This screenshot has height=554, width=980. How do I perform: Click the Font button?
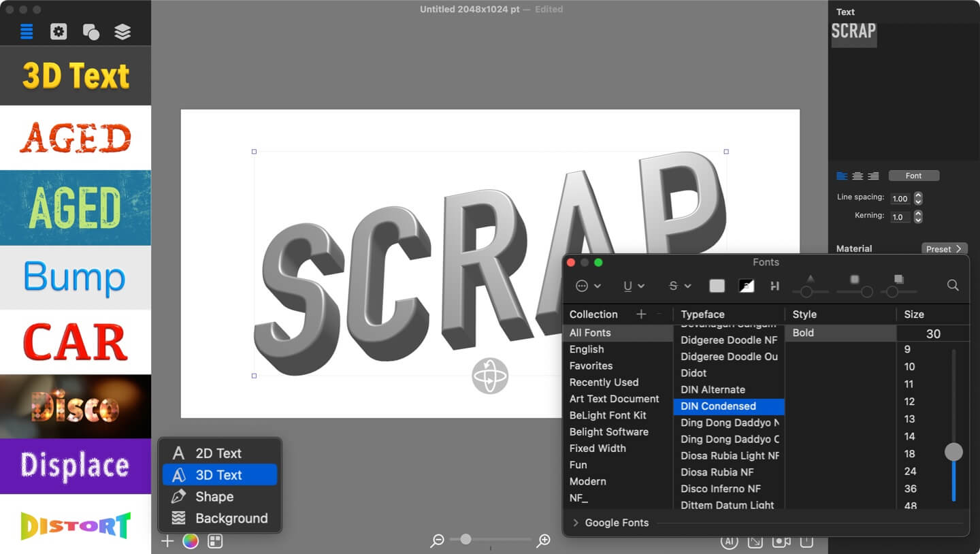913,176
